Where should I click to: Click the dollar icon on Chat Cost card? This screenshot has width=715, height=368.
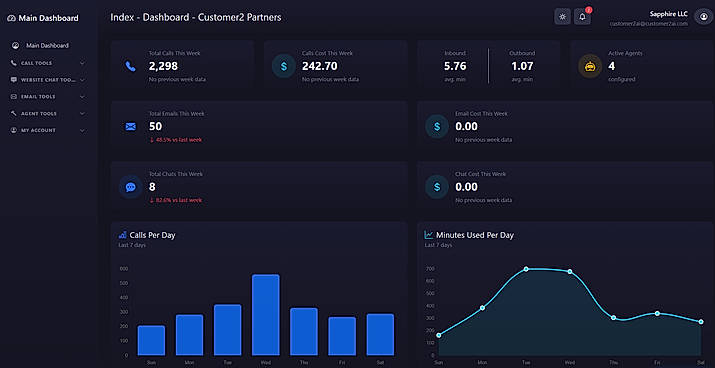[x=437, y=187]
